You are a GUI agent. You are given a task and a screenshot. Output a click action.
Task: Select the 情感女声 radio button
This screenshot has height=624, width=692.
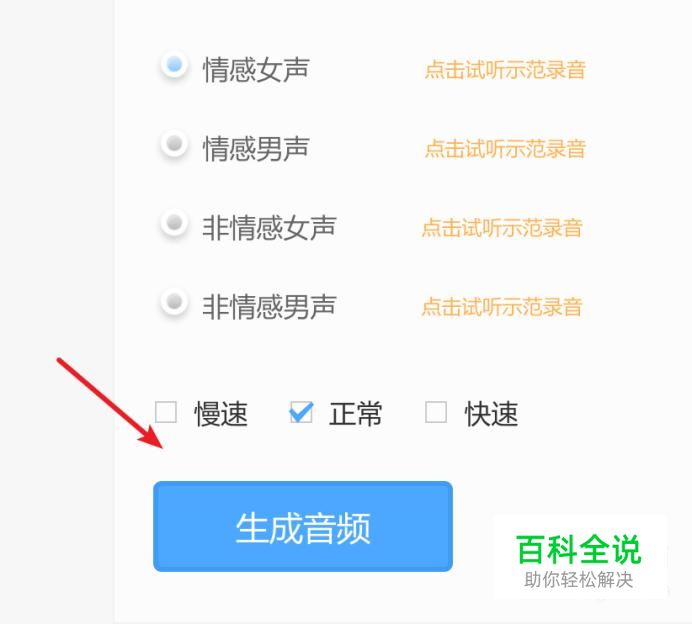pos(174,65)
